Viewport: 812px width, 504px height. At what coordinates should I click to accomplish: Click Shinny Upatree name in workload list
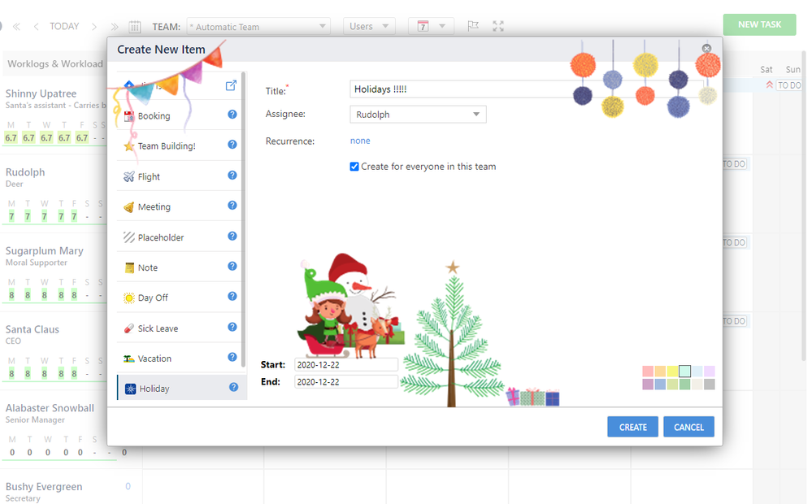tap(41, 93)
